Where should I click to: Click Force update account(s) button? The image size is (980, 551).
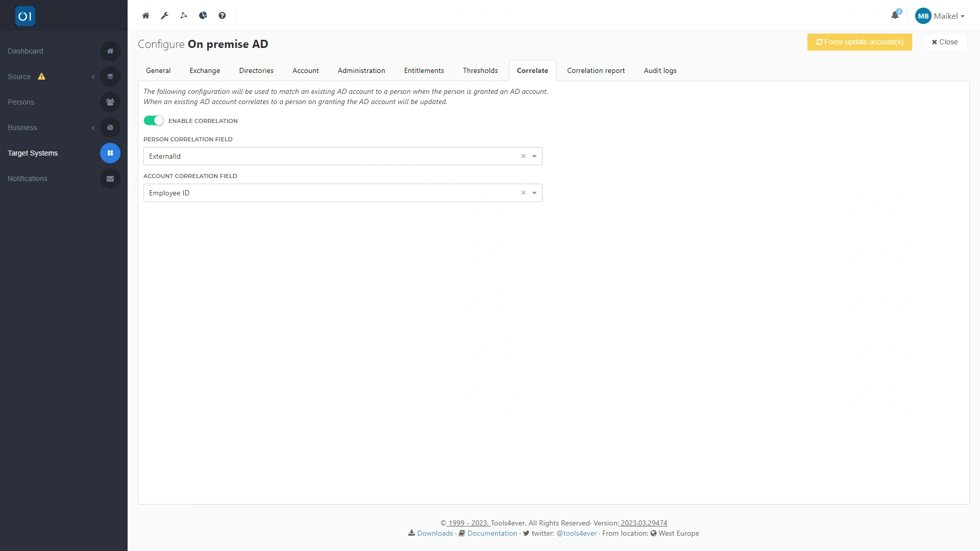tap(860, 42)
